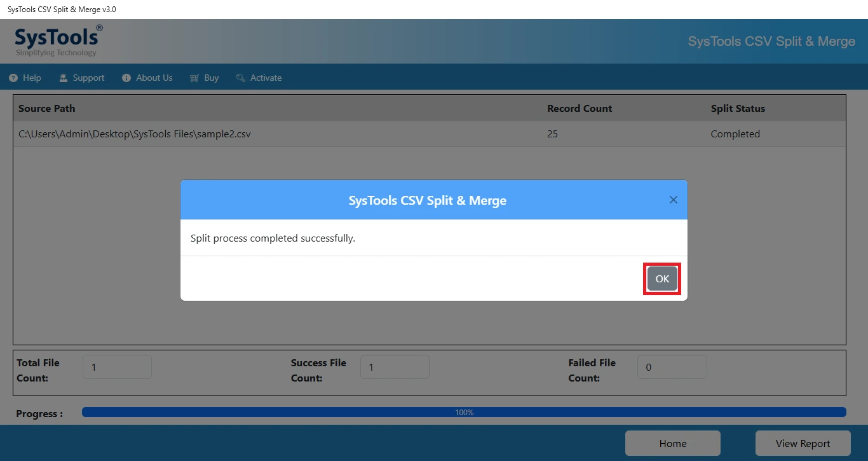Open the Support menu item

click(82, 78)
